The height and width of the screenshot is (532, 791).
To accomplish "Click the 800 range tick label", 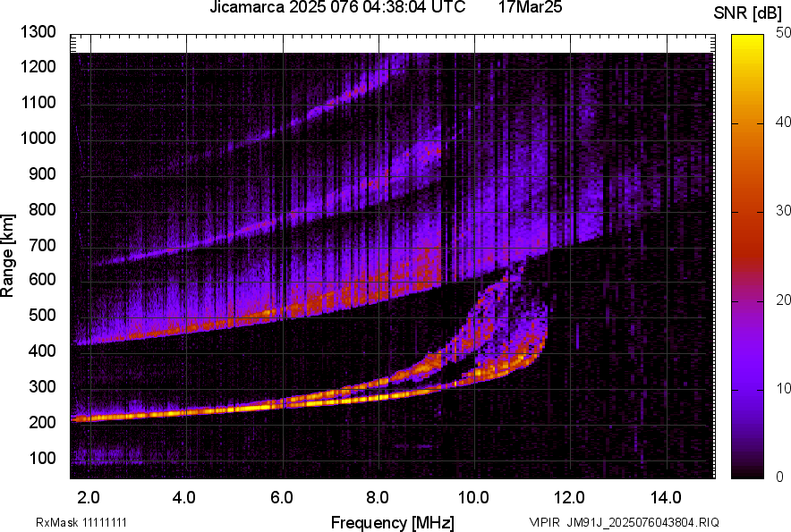I will (42, 209).
